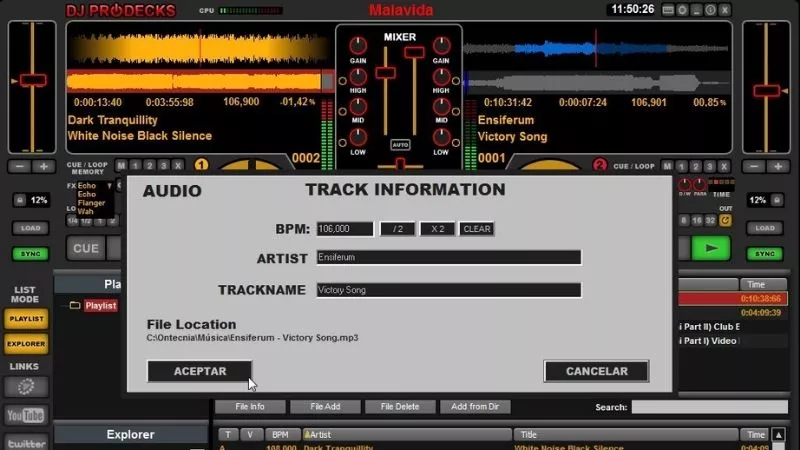The image size is (800, 450).
Task: Click the right channel LOW knob
Action: [x=441, y=137]
